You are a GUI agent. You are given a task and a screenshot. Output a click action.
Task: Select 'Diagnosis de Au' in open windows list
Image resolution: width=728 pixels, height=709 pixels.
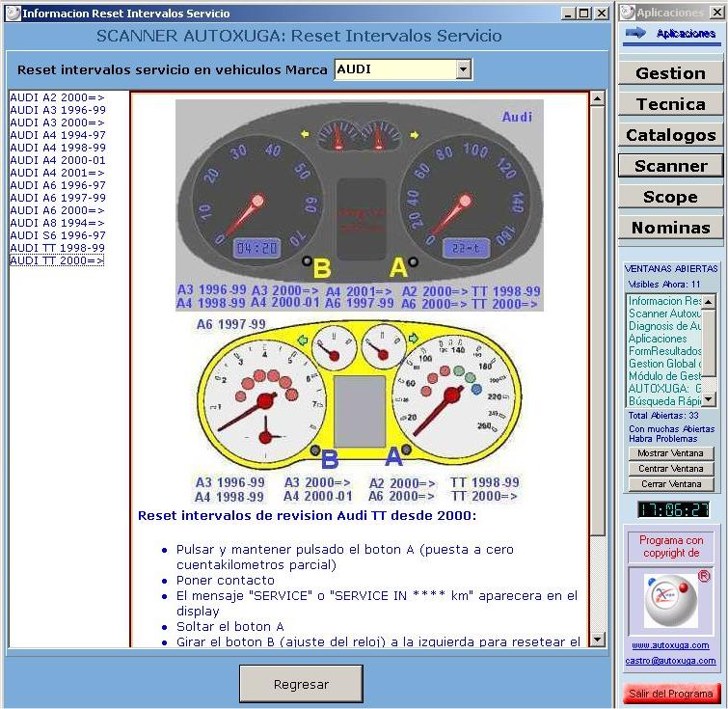pyautogui.click(x=664, y=326)
